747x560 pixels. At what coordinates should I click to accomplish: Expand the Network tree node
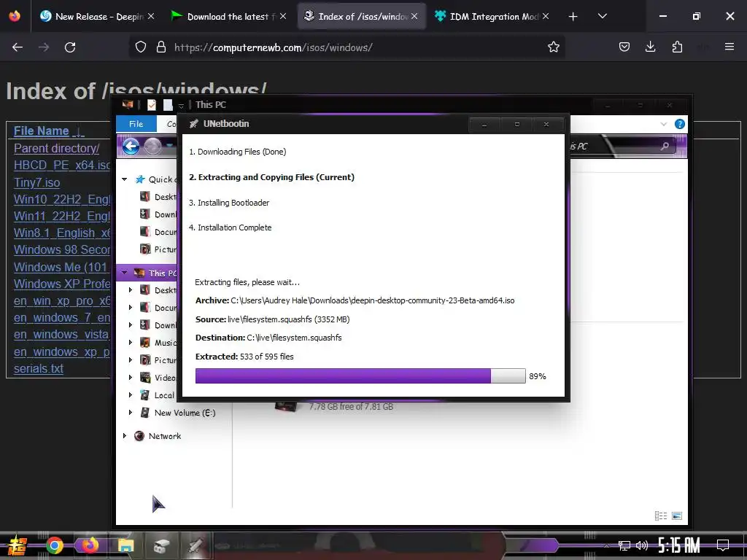click(124, 436)
